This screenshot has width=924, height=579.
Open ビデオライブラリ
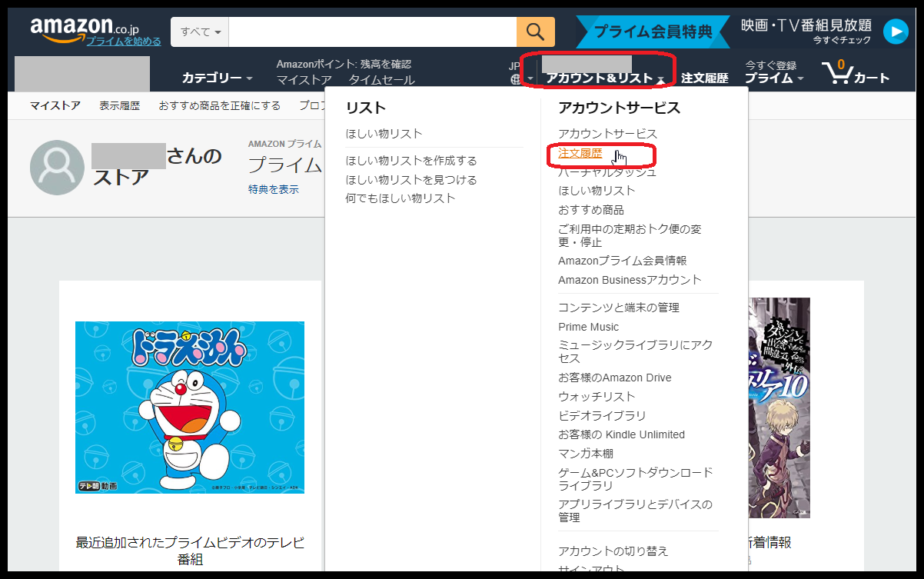click(602, 415)
